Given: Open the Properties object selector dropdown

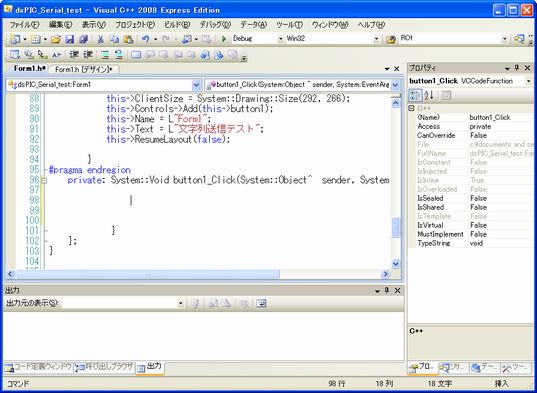Looking at the screenshot, I should [x=529, y=81].
